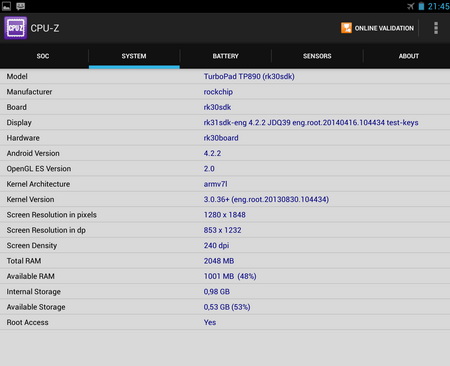Click the Root Access label
Viewport: 450px width, 366px height.
(x=27, y=322)
